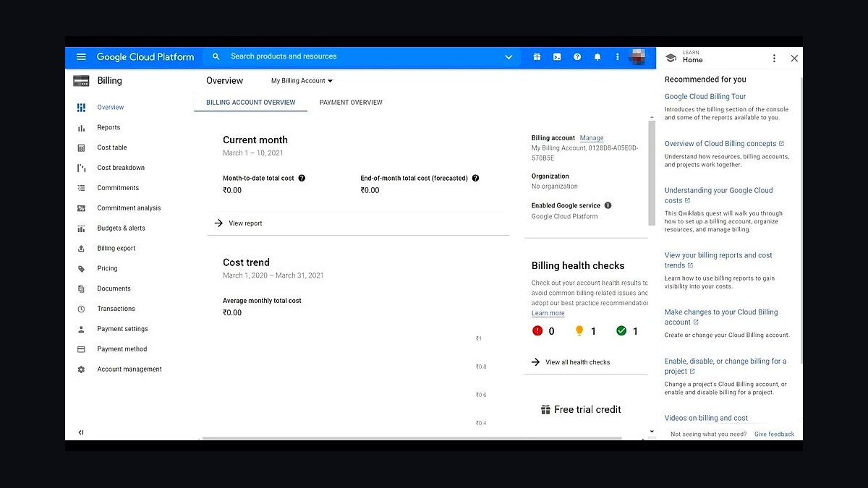Image resolution: width=868 pixels, height=488 pixels.
Task: Activate Cloud Shell terminal icon
Action: (557, 56)
